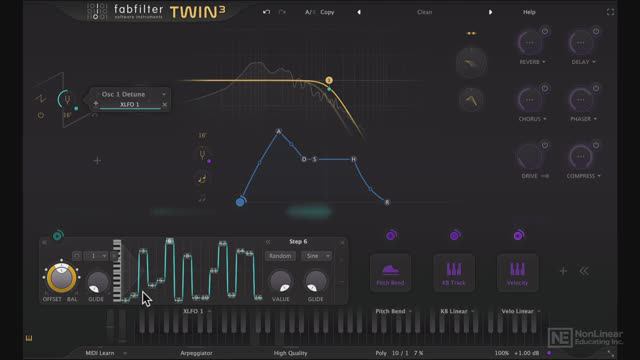
Task: Toggle the oscillator 1 power button
Action: coord(40,116)
